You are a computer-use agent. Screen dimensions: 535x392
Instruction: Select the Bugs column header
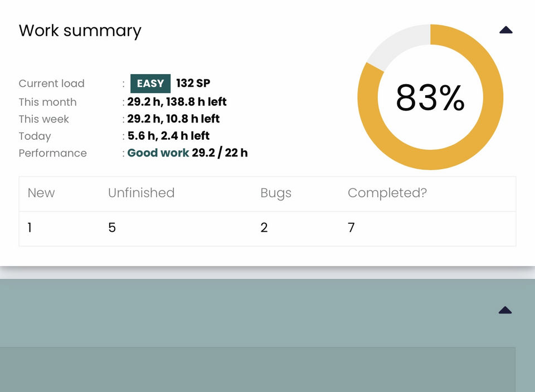[276, 193]
